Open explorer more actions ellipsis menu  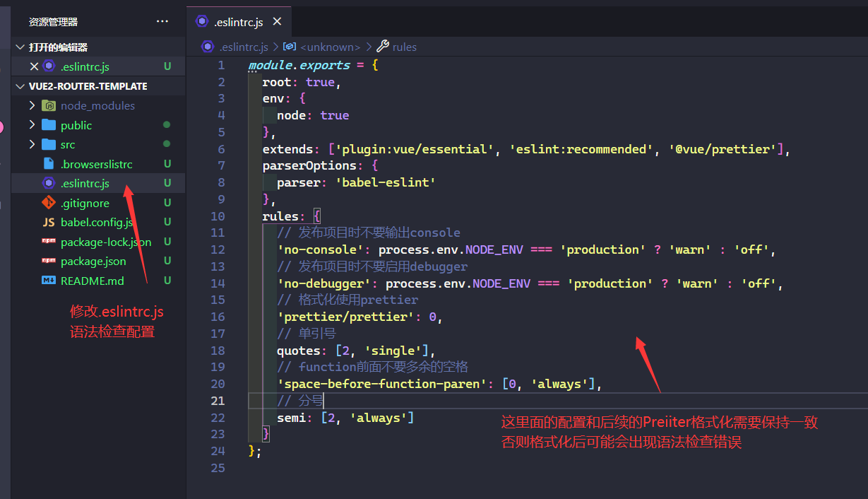click(x=162, y=22)
